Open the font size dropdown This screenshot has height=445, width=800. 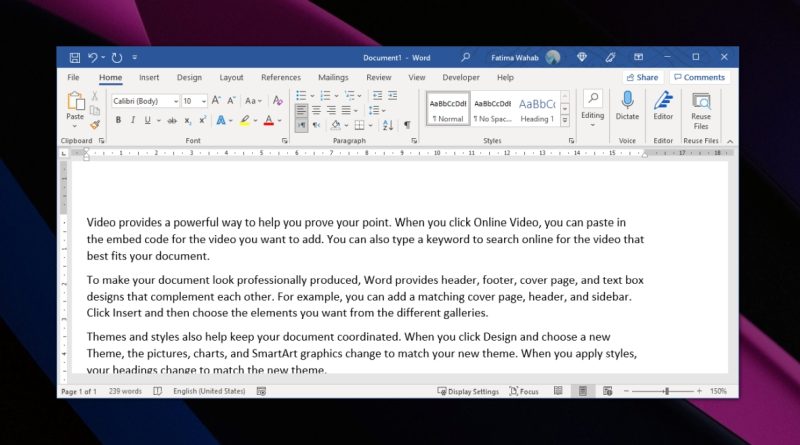(204, 101)
